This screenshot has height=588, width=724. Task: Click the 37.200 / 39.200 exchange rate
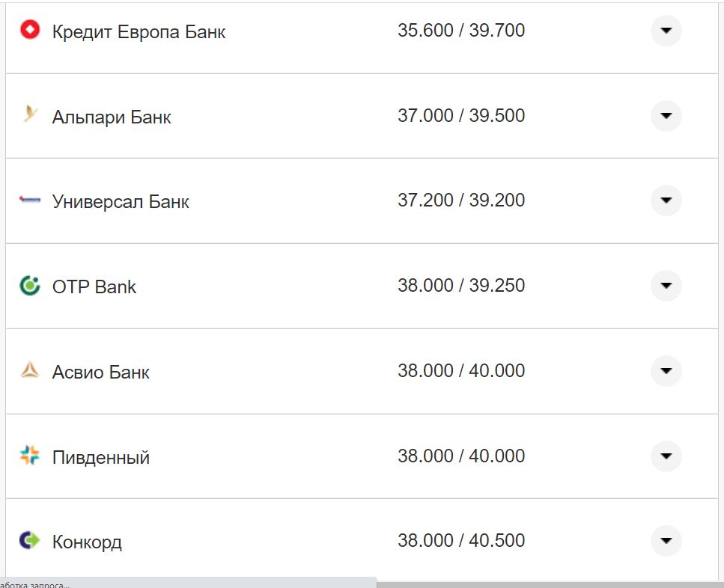pos(461,200)
